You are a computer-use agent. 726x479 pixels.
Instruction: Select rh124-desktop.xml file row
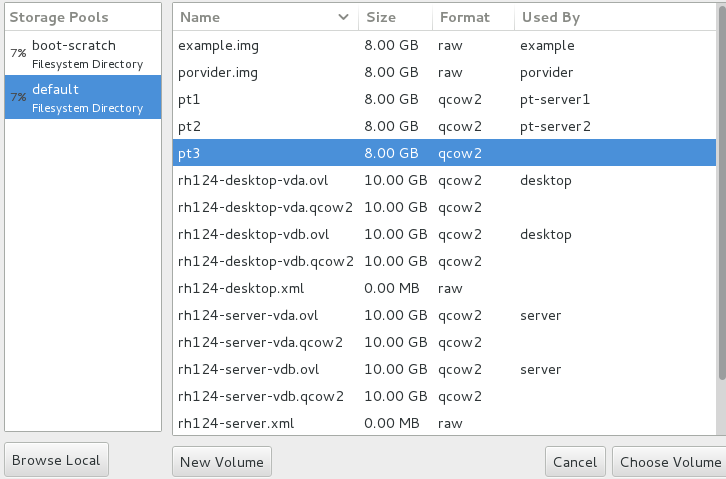(444, 288)
